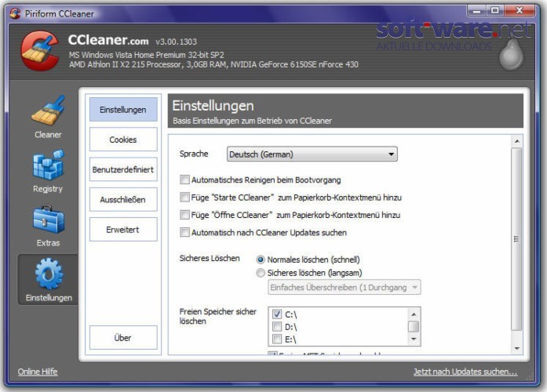Click the CCleaner.com header title
547x392 pixels.
pyautogui.click(x=108, y=40)
